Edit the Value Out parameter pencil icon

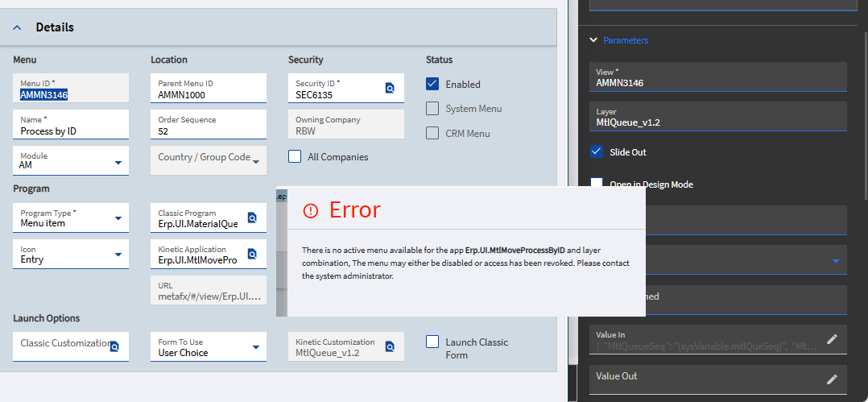pos(832,379)
